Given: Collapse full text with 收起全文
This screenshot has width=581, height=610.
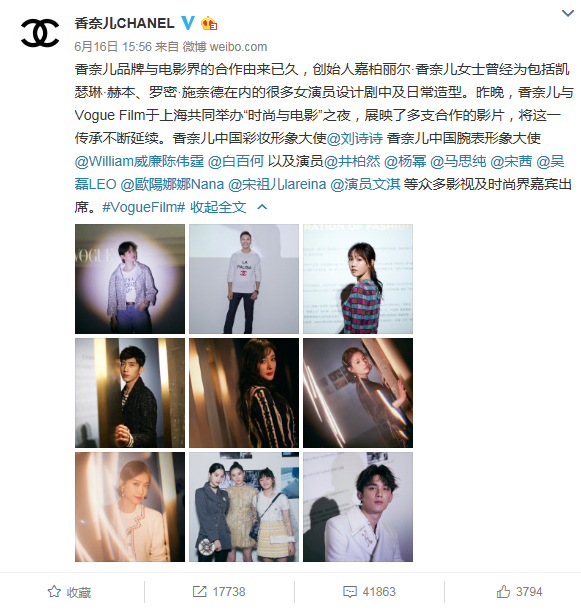Looking at the screenshot, I should (218, 207).
